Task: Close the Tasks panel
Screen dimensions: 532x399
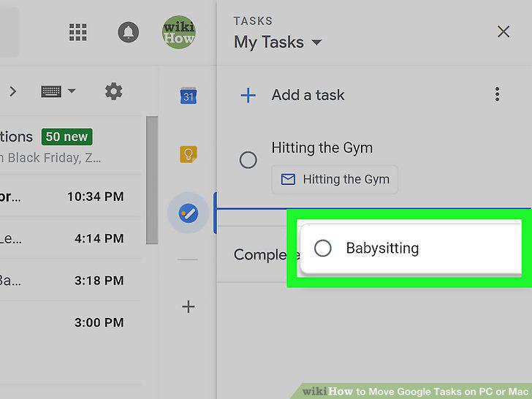Action: [x=503, y=32]
